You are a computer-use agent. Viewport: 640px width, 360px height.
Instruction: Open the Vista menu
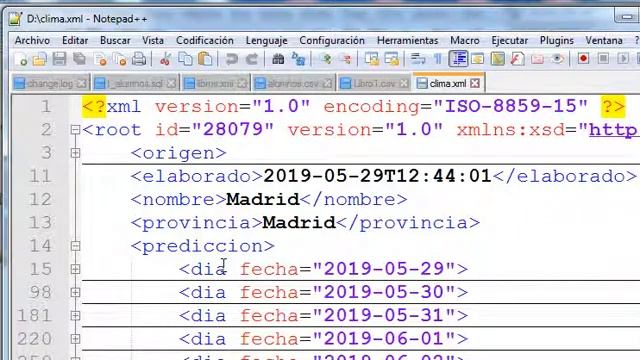[153, 40]
